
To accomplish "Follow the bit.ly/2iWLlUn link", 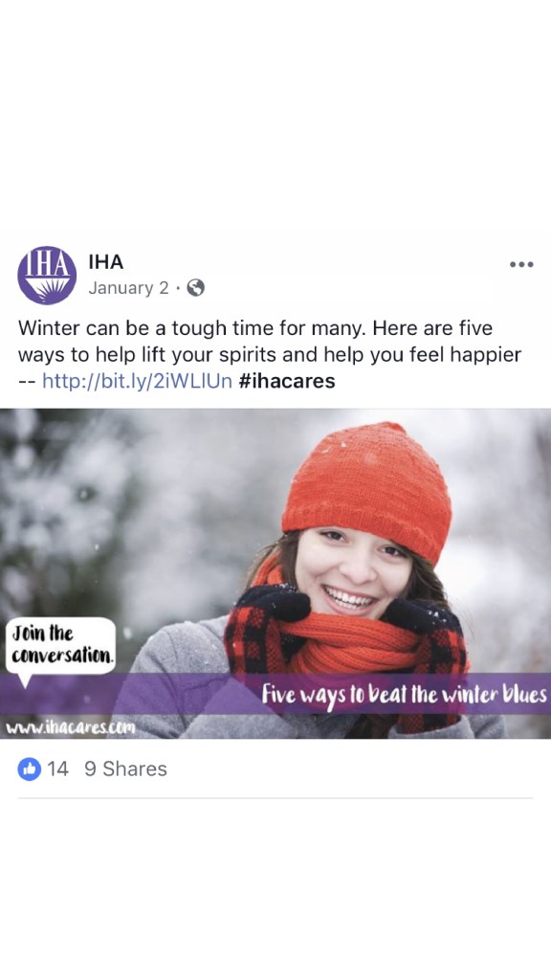I will click(x=137, y=381).
